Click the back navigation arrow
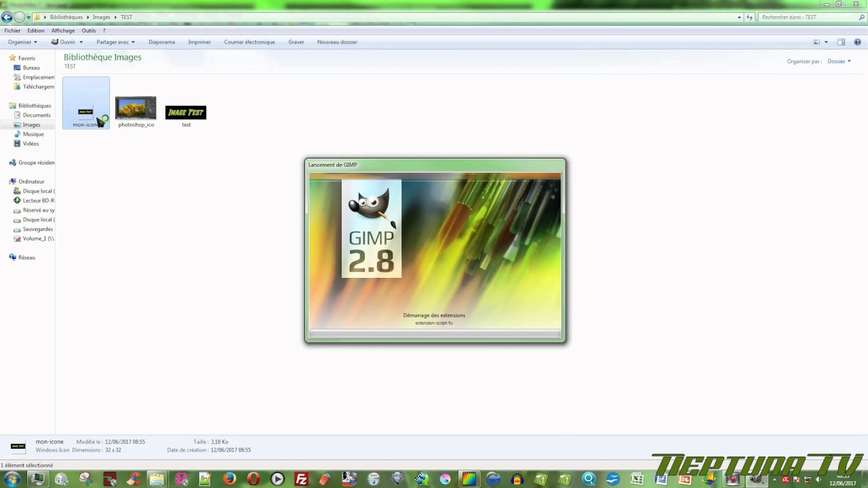The height and width of the screenshot is (488, 868). point(7,17)
